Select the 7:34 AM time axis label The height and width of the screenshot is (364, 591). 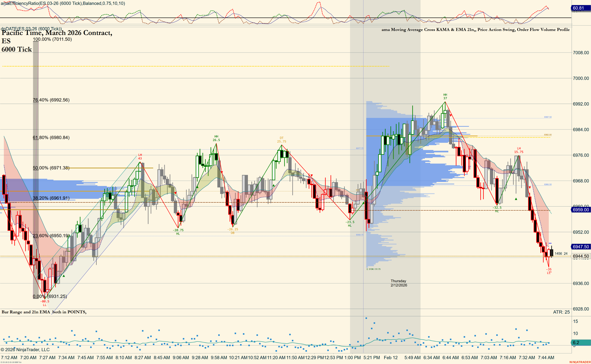(x=66, y=358)
